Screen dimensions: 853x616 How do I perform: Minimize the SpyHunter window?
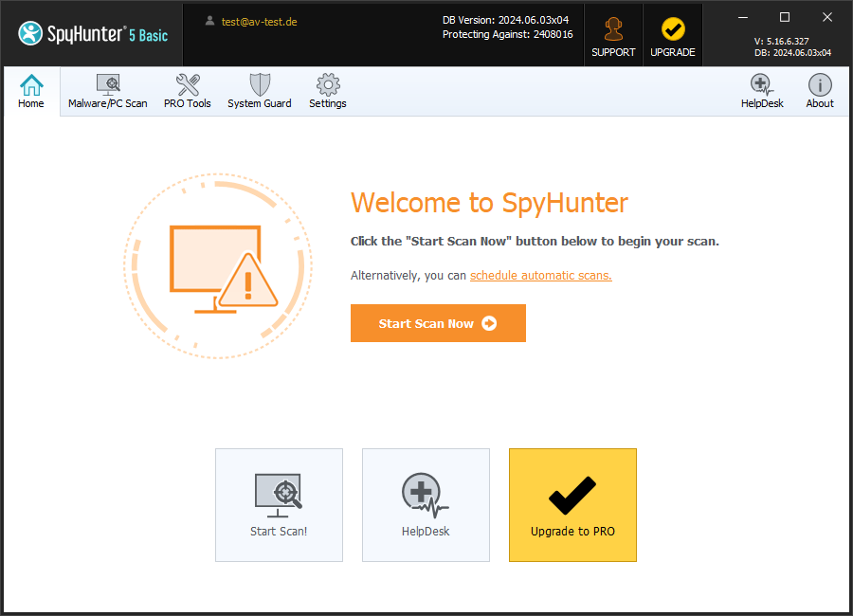point(741,17)
